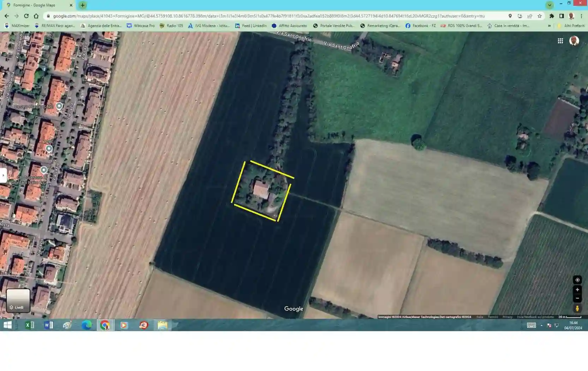Image resolution: width=588 pixels, height=371 pixels.
Task: Click the Google apps grid icon
Action: coord(560,41)
